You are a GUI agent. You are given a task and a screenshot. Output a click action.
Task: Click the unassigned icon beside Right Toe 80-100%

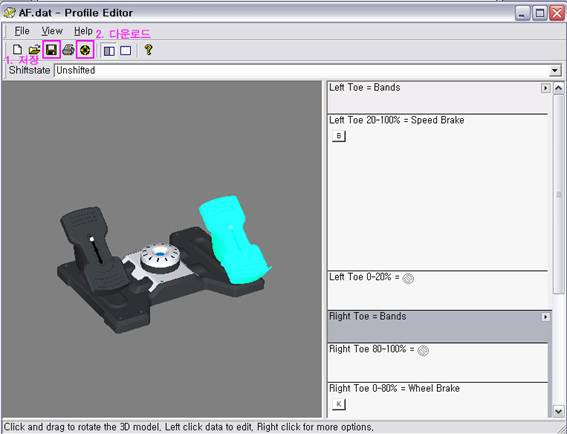[423, 350]
